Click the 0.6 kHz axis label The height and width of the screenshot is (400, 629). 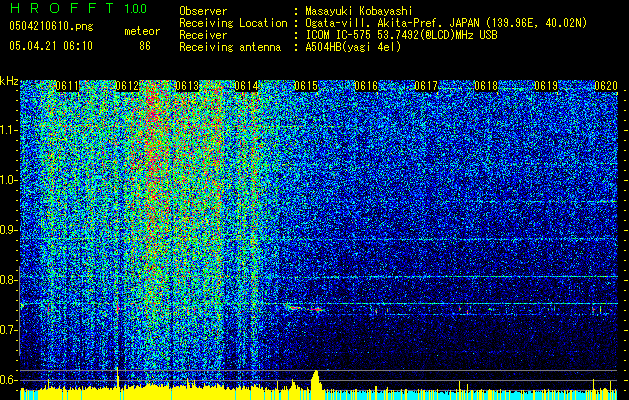click(x=9, y=380)
